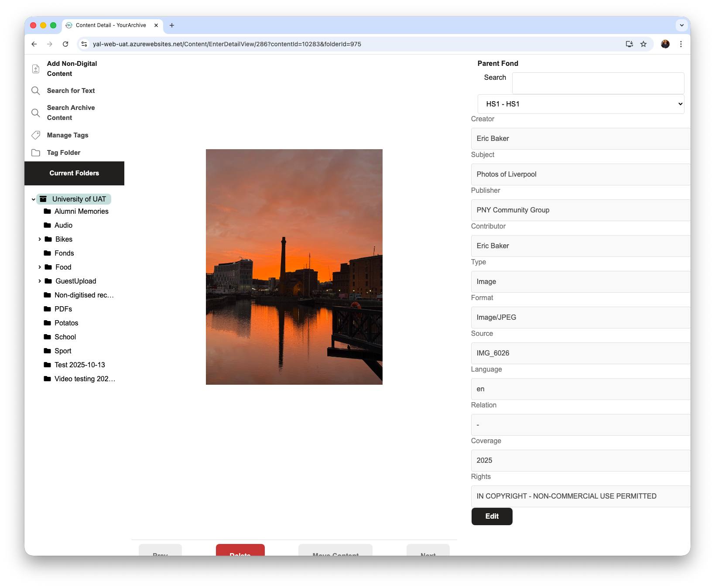
Task: Open the Current Folders section
Action: (74, 173)
